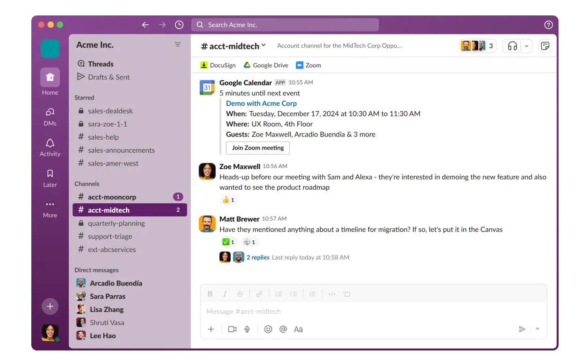Open the huddle options dropdown arrow
The height and width of the screenshot is (364, 588).
pos(527,46)
